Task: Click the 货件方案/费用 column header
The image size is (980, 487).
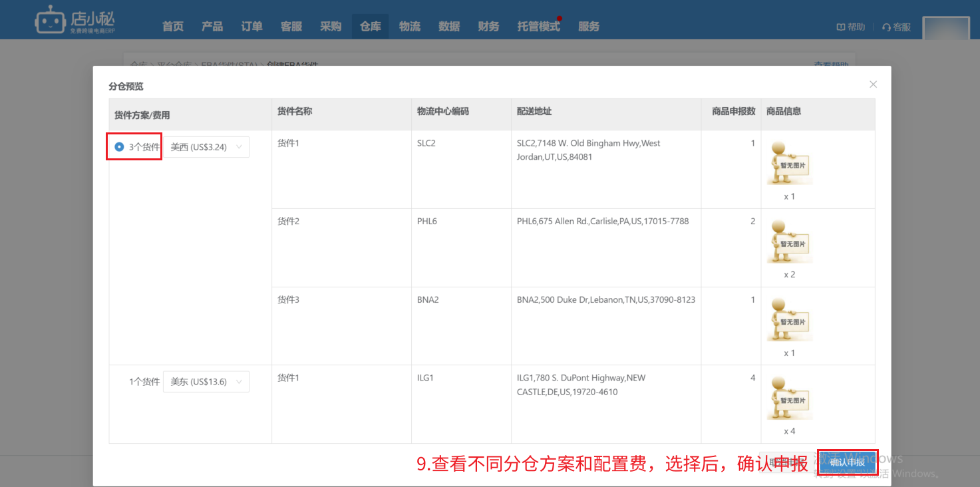Action: click(142, 115)
